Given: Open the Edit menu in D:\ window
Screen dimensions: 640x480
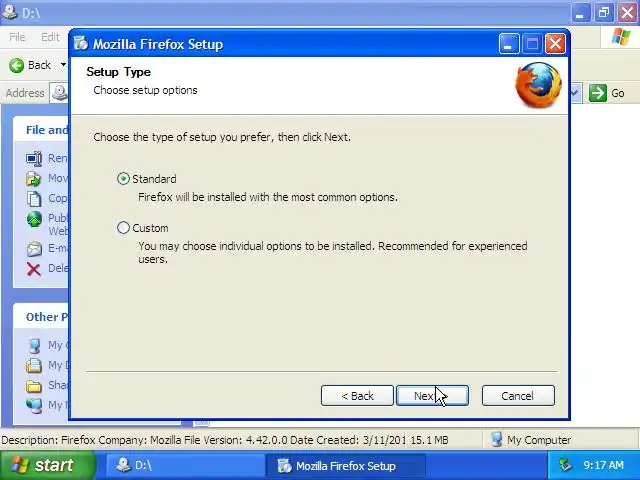Looking at the screenshot, I should click(50, 37).
